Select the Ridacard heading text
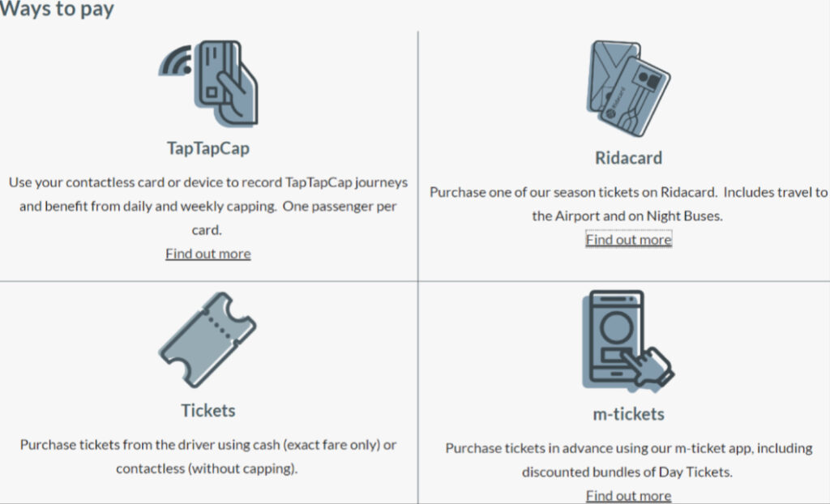The height and width of the screenshot is (504, 830). [x=628, y=157]
